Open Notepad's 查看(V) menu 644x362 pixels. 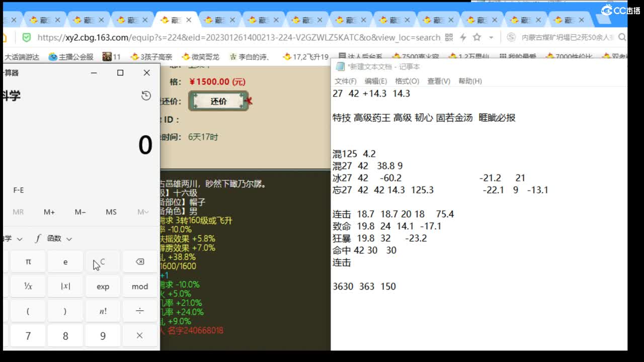coord(439,81)
